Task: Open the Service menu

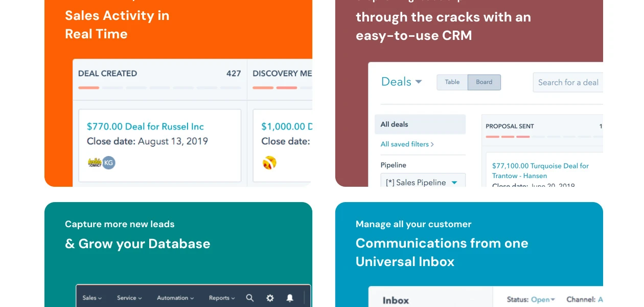Action: coord(129,298)
